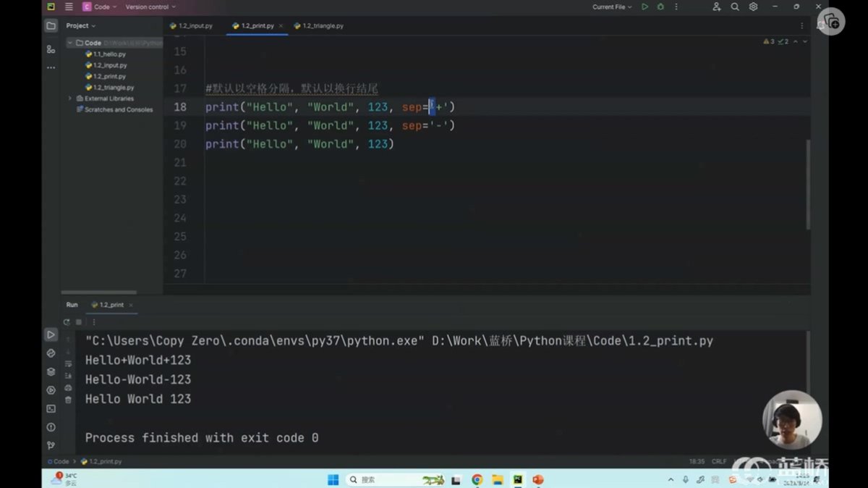Open Project view options dropdown
The width and height of the screenshot is (868, 488).
[80, 25]
